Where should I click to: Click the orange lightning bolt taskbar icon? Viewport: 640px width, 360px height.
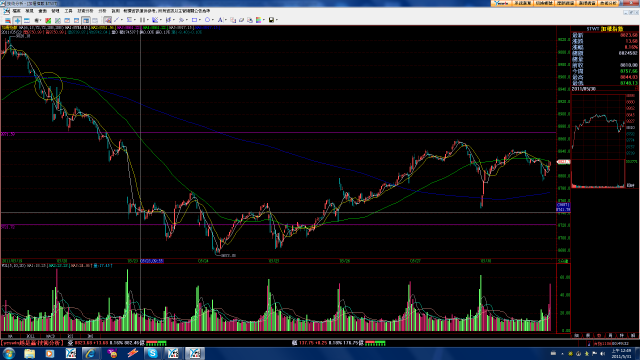tap(132, 353)
